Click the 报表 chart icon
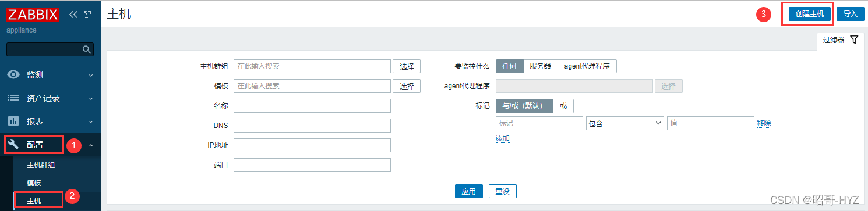 point(13,121)
